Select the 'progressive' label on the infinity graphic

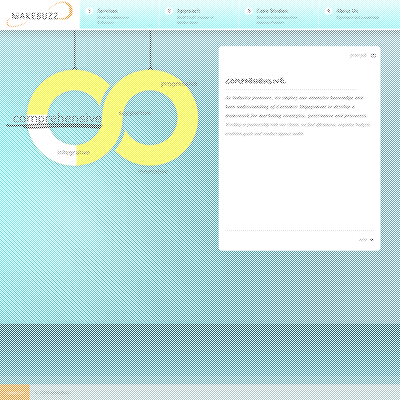click(179, 84)
